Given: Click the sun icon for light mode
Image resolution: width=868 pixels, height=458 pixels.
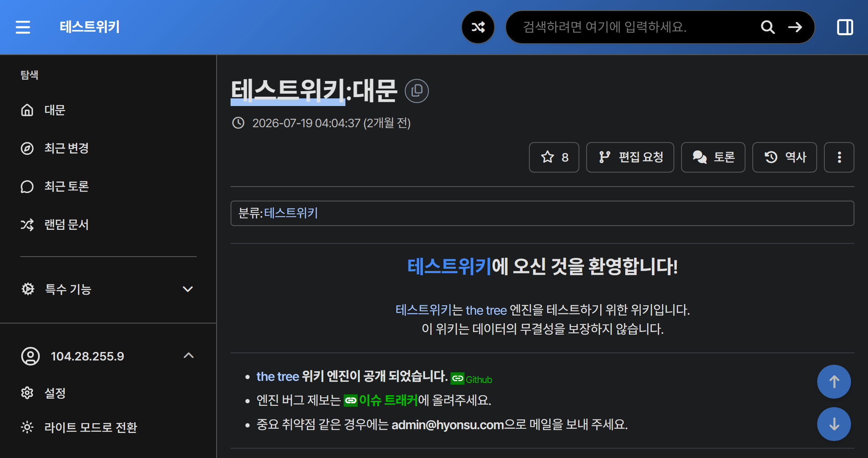Looking at the screenshot, I should 27,427.
